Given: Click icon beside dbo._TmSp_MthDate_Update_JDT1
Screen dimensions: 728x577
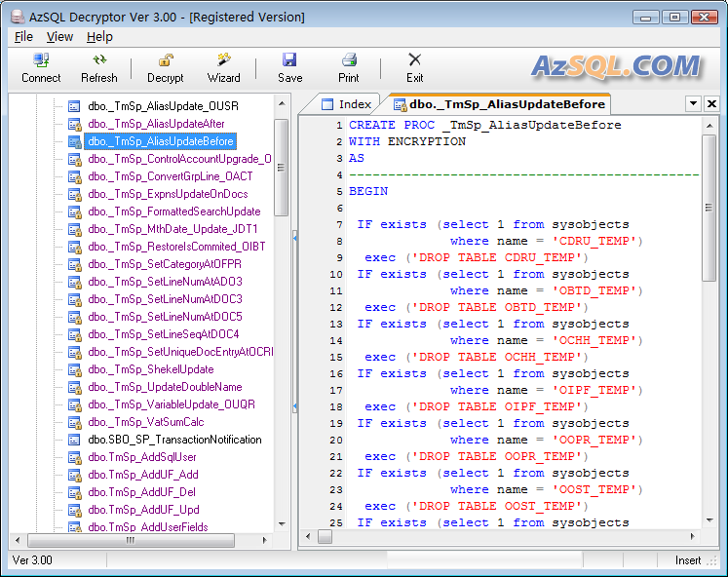Looking at the screenshot, I should [x=74, y=229].
